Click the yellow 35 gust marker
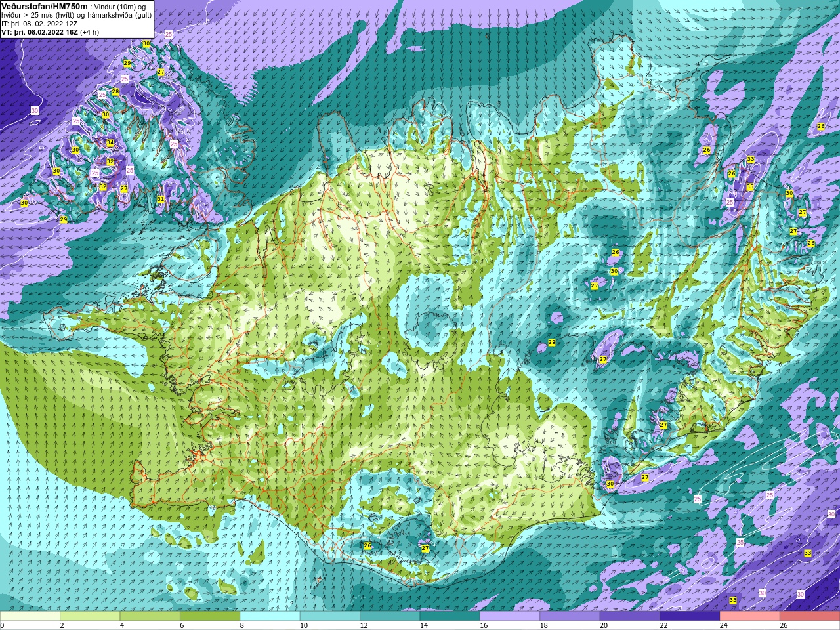The height and width of the screenshot is (630, 840). point(750,186)
